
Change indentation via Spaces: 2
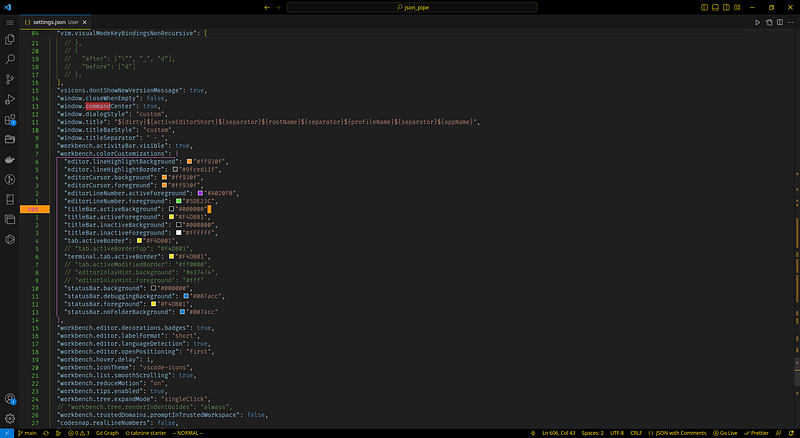click(x=592, y=433)
